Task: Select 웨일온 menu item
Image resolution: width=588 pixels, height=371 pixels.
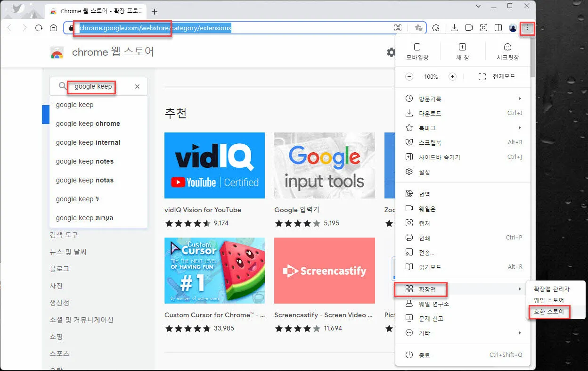Action: (463, 208)
